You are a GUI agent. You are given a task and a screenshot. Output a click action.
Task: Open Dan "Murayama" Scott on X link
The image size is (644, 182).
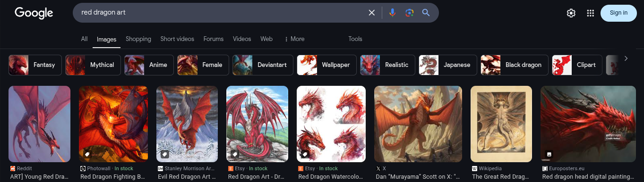point(418,177)
